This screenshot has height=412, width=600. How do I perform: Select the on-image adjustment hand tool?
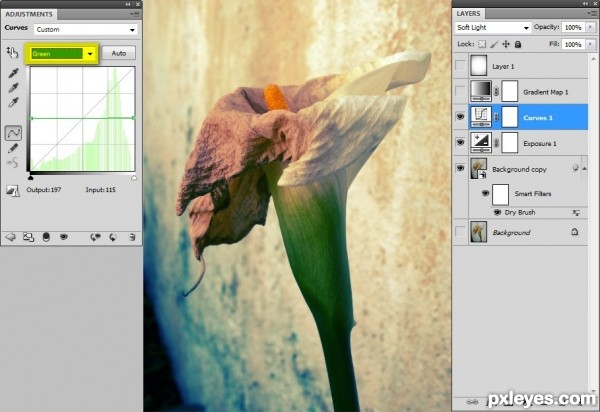(12, 52)
